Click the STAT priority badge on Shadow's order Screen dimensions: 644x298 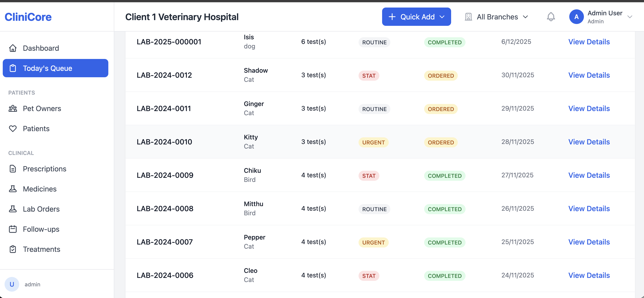pos(369,75)
